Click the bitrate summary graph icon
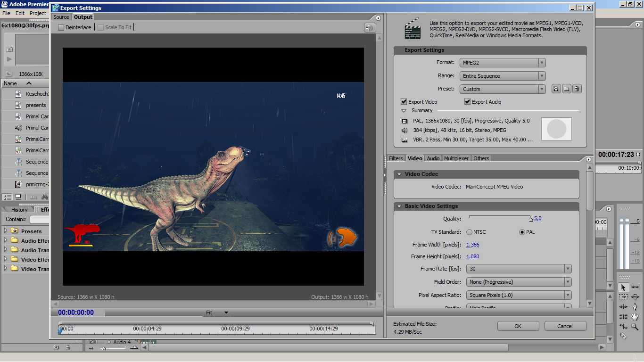Image resolution: width=644 pixels, height=362 pixels. coord(405,140)
